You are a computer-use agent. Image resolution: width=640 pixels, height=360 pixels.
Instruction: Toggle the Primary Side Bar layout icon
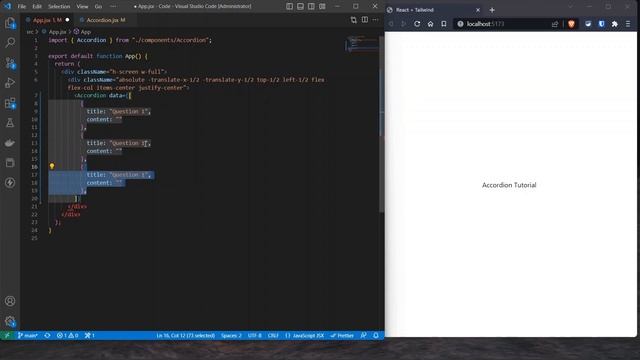[289, 6]
